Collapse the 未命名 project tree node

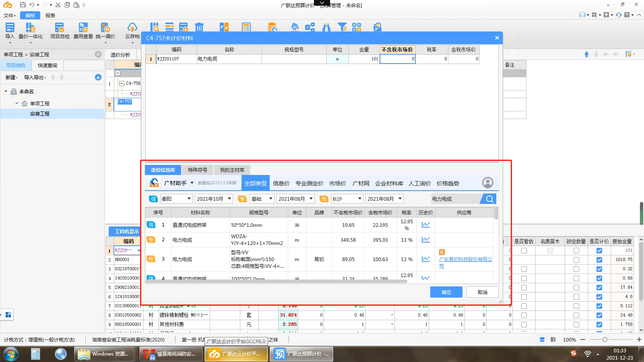[6, 91]
